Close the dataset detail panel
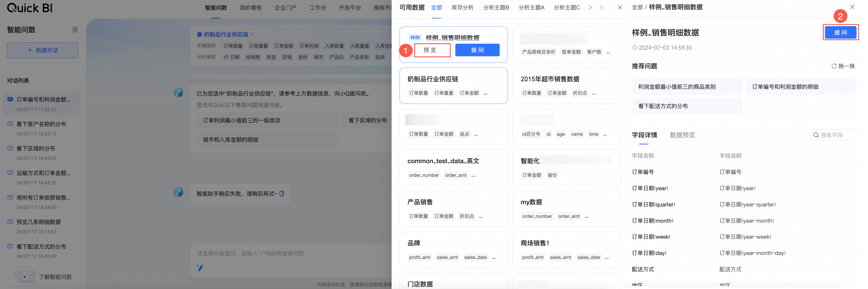This screenshot has width=868, height=289. pyautogui.click(x=852, y=7)
